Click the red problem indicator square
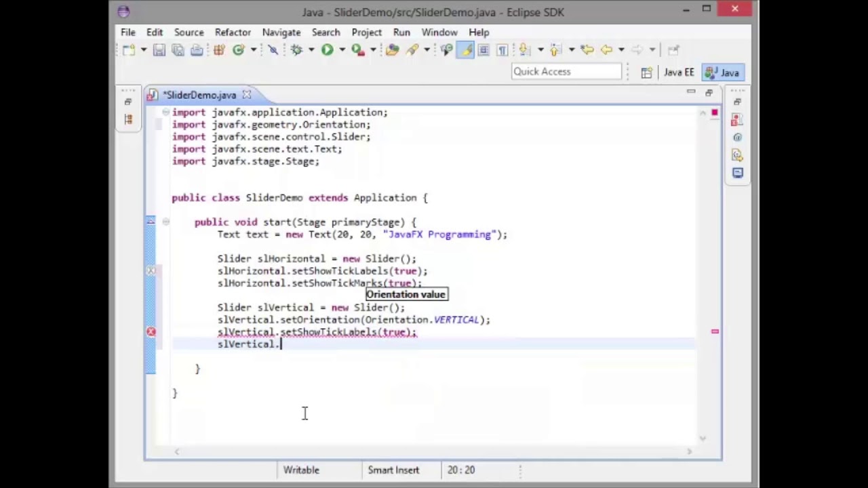 click(x=715, y=113)
